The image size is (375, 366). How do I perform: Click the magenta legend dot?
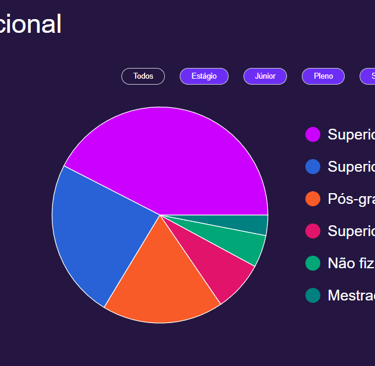313,134
